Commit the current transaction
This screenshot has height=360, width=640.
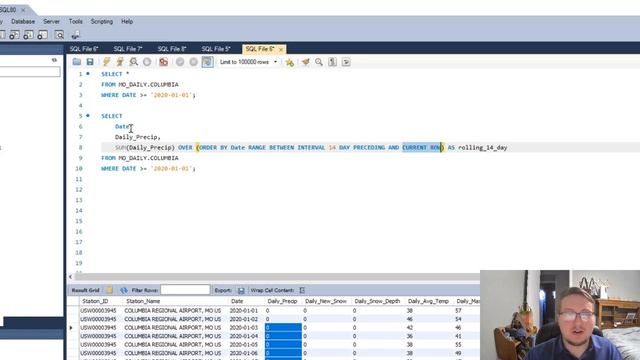180,62
